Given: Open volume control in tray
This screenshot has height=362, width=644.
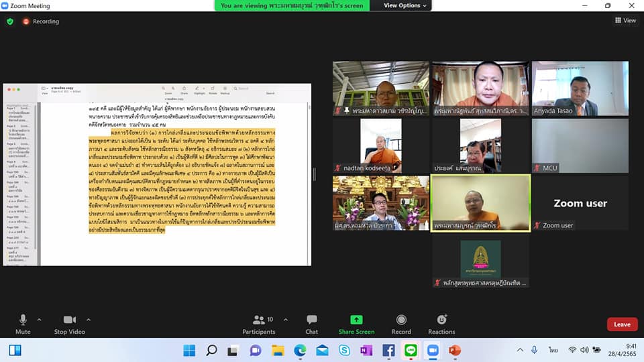Looking at the screenshot, I should [x=584, y=350].
